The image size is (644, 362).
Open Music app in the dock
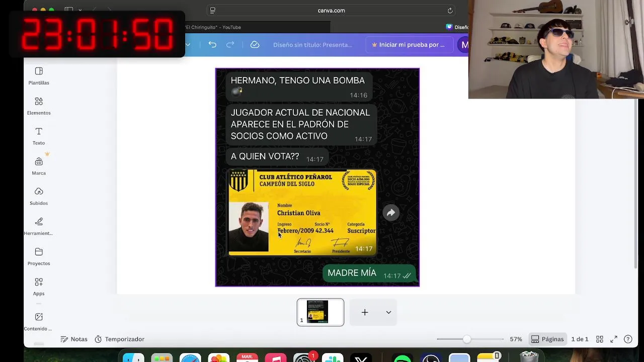click(276, 359)
